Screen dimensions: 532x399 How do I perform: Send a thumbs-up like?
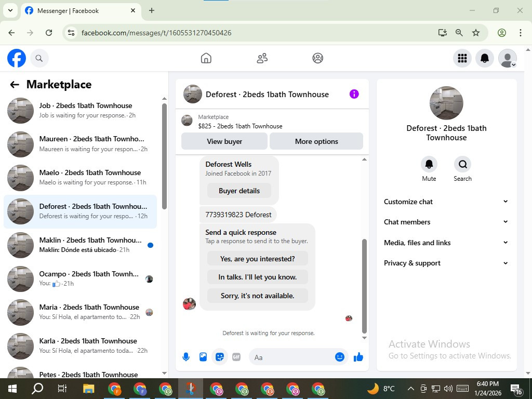pyautogui.click(x=358, y=357)
